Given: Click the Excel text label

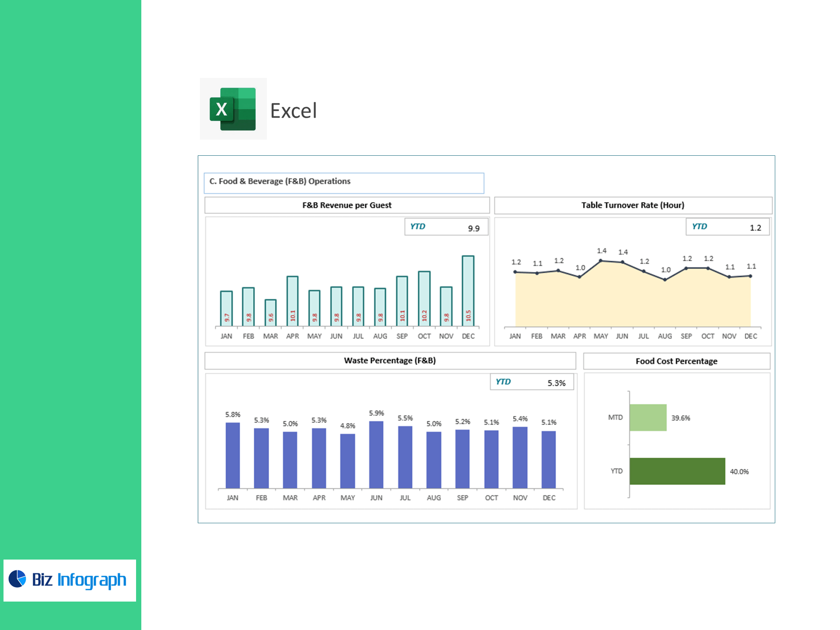Looking at the screenshot, I should pos(293,111).
